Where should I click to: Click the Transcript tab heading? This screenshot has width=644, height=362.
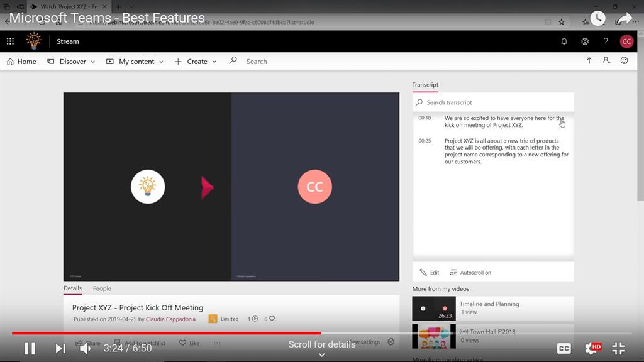(425, 85)
